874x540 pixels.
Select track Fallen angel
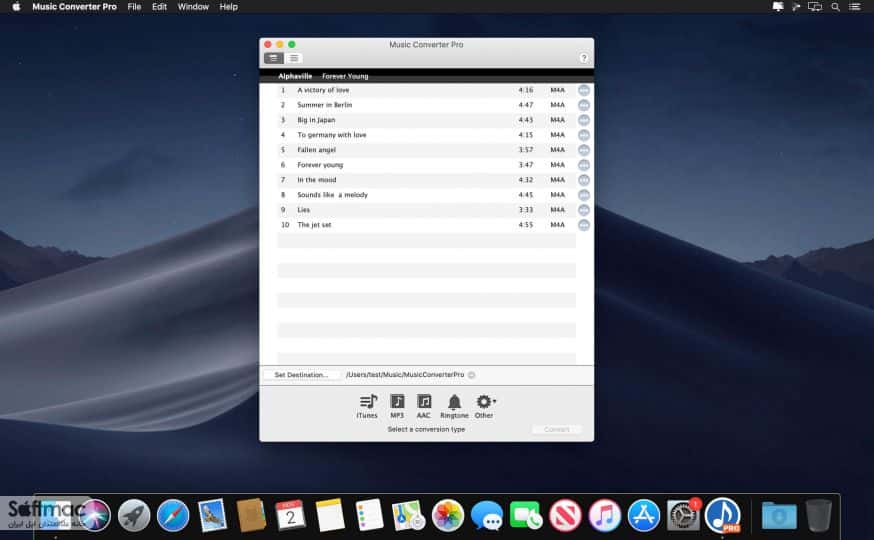coord(426,150)
